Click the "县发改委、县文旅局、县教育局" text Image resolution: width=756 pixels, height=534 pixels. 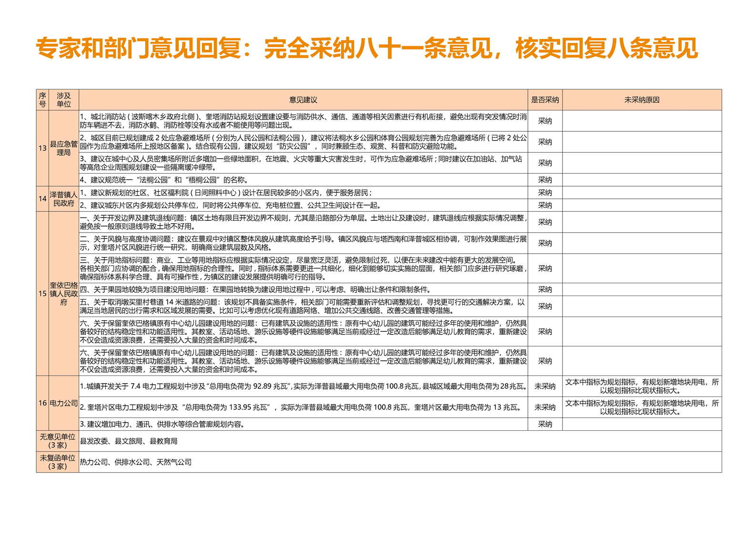(x=129, y=441)
